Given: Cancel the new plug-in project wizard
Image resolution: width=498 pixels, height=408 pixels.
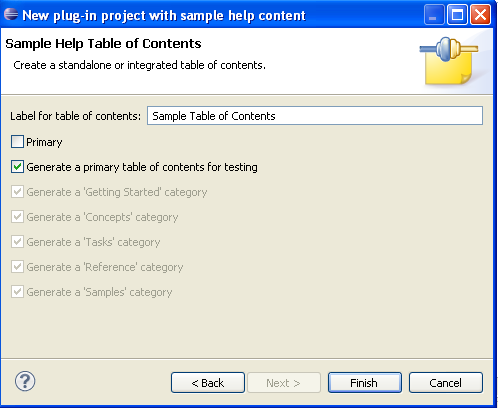Looking at the screenshot, I should click(x=446, y=383).
